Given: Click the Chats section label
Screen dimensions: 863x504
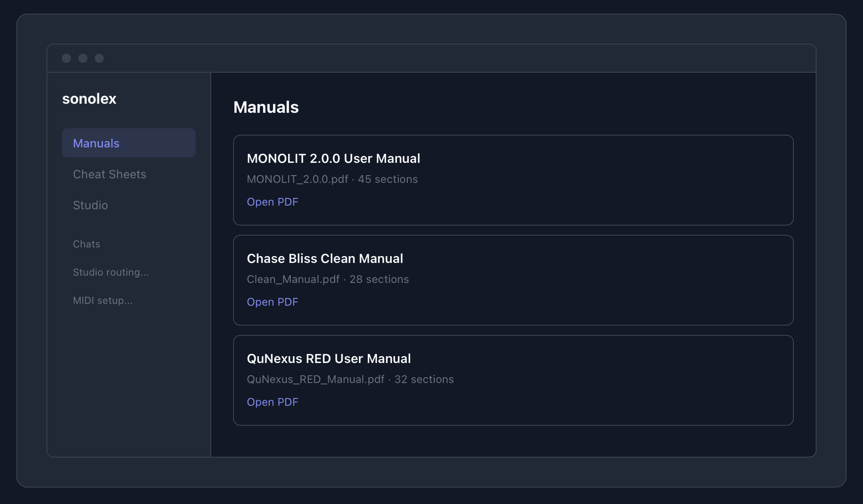Looking at the screenshot, I should (86, 244).
